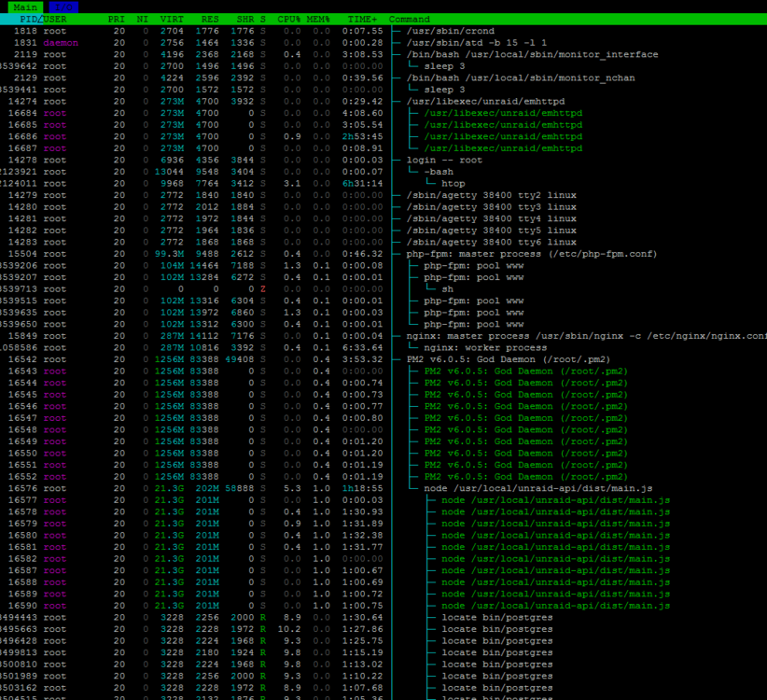Sort processes by TIME+ column header
This screenshot has height=700, width=767.
coord(362,19)
